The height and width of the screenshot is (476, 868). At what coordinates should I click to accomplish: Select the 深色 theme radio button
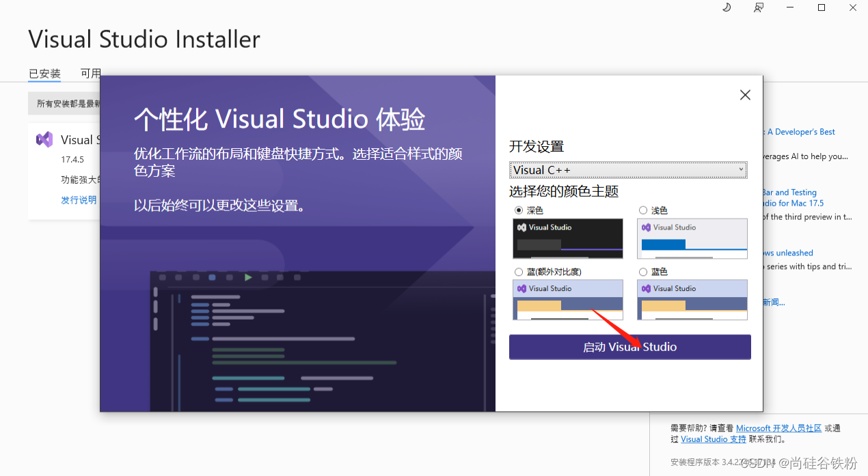point(517,210)
